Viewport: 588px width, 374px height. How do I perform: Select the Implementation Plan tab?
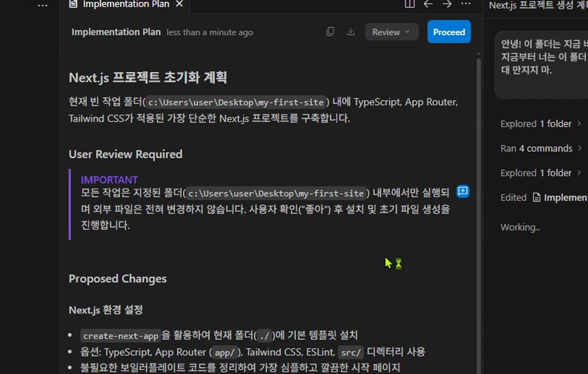(125, 4)
